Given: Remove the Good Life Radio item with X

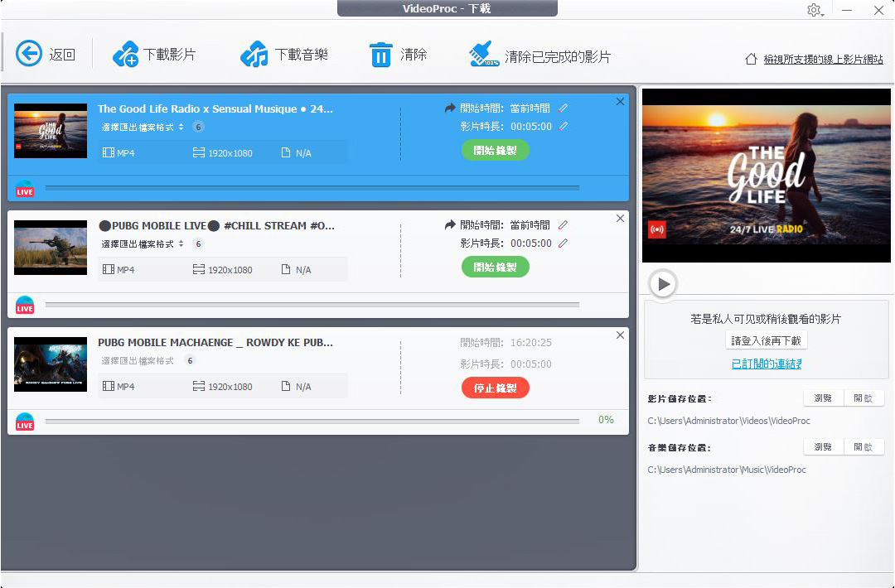Looking at the screenshot, I should coord(620,102).
